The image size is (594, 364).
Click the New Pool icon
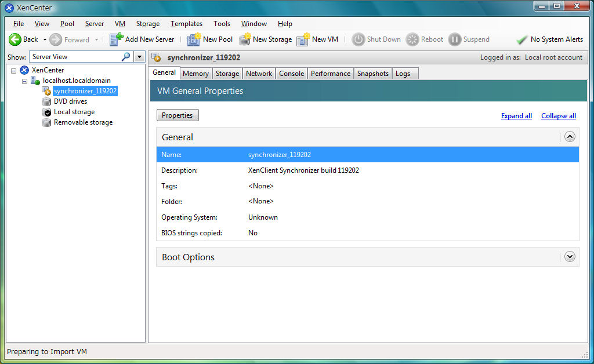click(x=194, y=39)
